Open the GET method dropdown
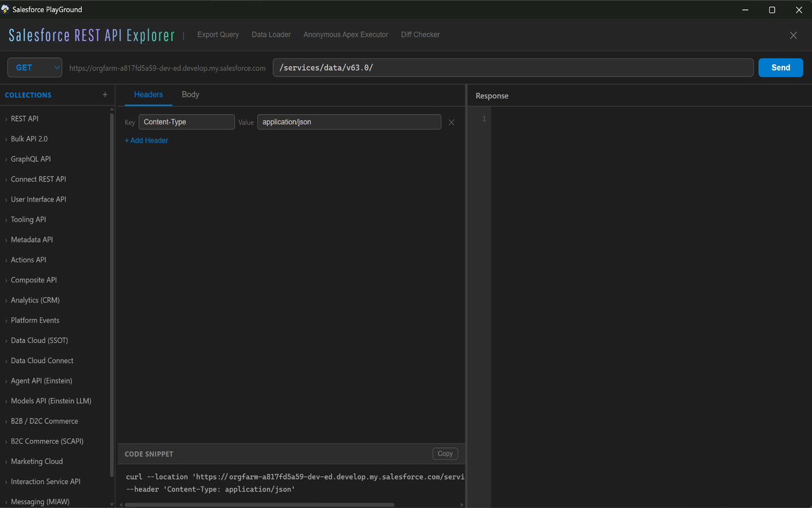The image size is (812, 508). pos(35,68)
